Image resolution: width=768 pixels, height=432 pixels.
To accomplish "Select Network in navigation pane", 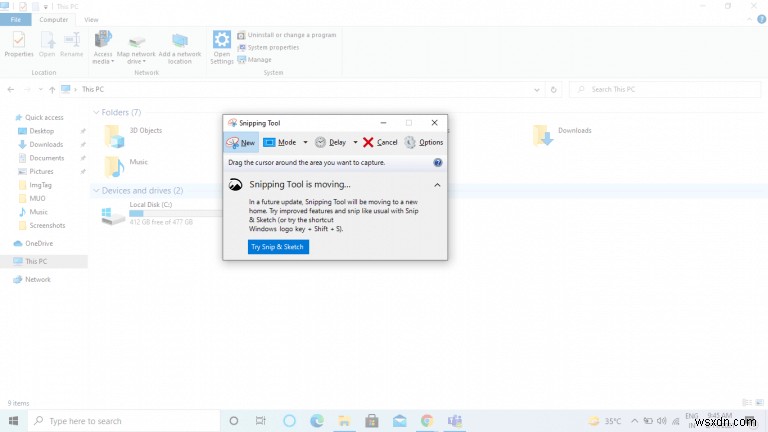I will coord(32,280).
